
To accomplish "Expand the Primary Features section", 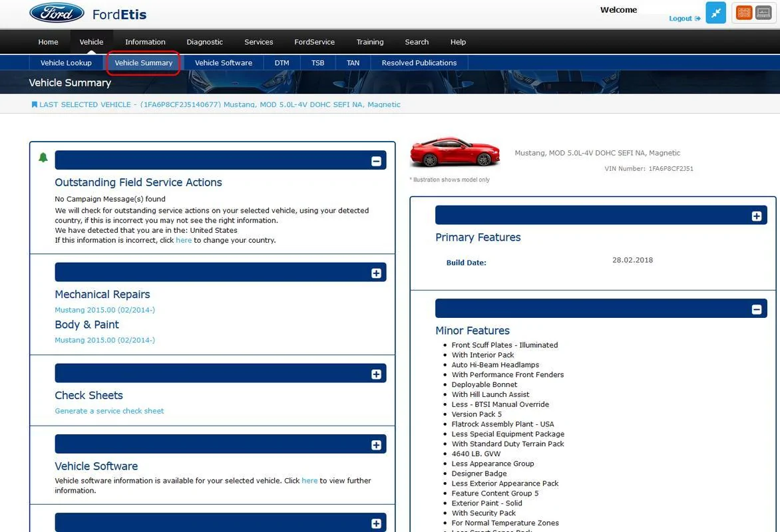I will tap(757, 215).
